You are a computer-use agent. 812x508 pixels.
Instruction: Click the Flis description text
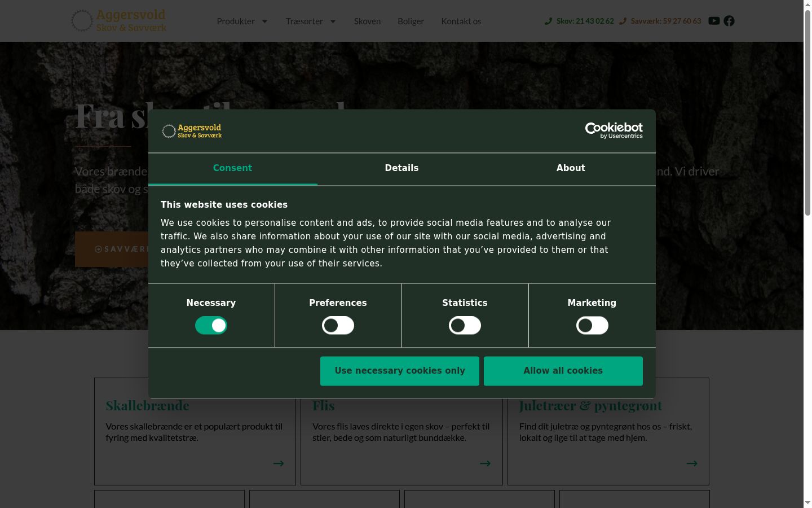click(x=401, y=432)
